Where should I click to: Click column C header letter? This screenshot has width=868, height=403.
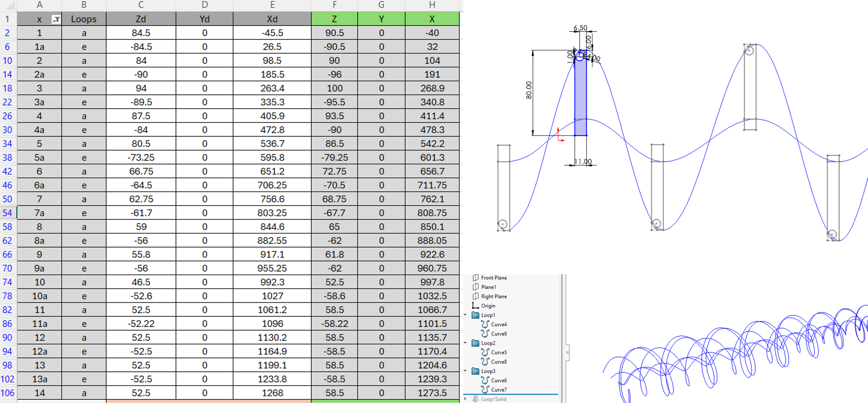(x=141, y=5)
